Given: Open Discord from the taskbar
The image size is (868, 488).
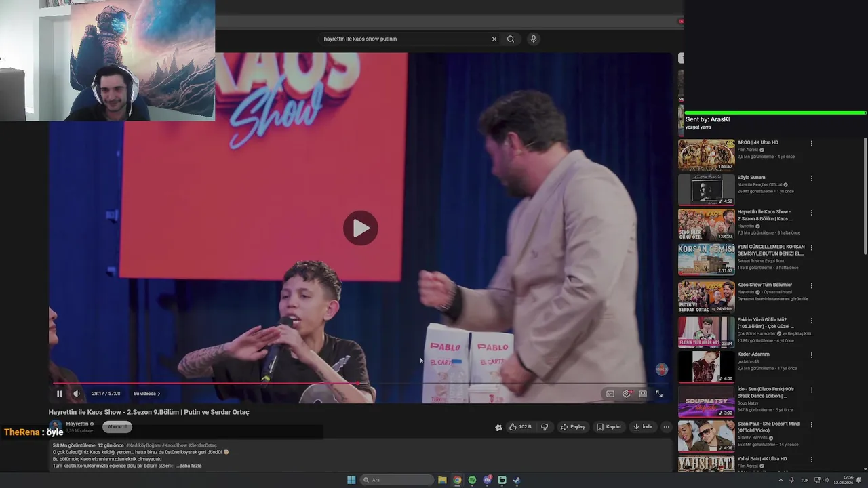Looking at the screenshot, I should click(487, 480).
